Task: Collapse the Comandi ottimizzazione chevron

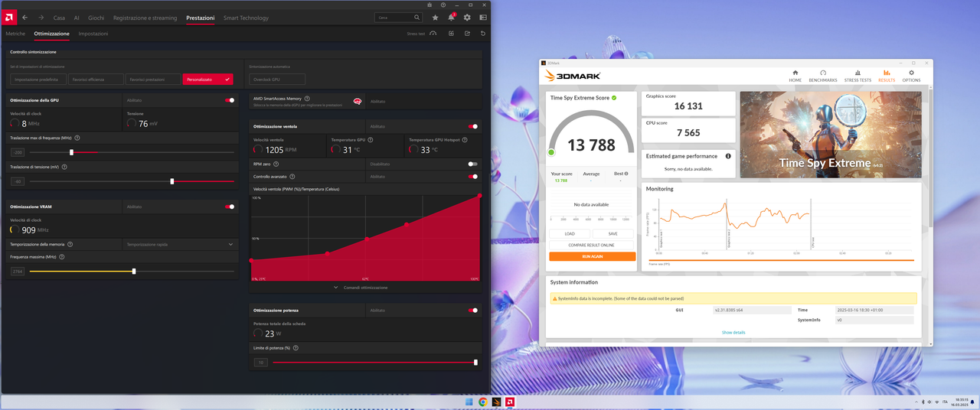Action: [x=335, y=288]
